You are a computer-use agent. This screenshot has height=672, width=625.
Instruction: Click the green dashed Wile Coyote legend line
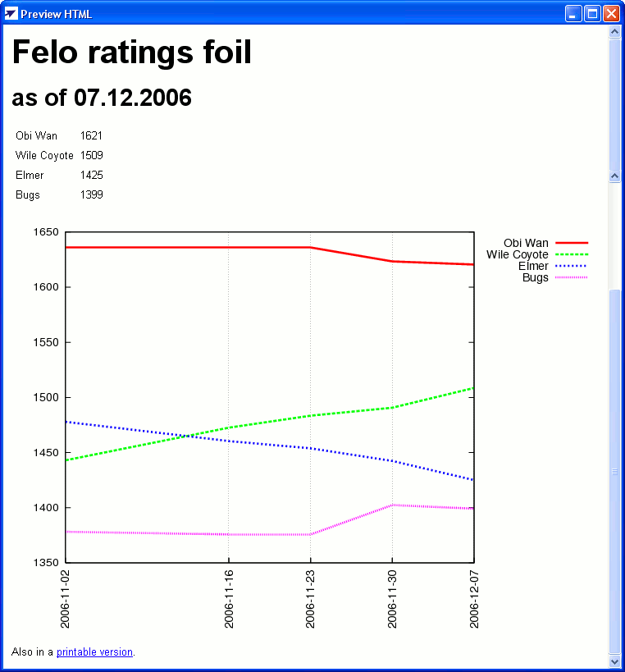pyautogui.click(x=572, y=254)
